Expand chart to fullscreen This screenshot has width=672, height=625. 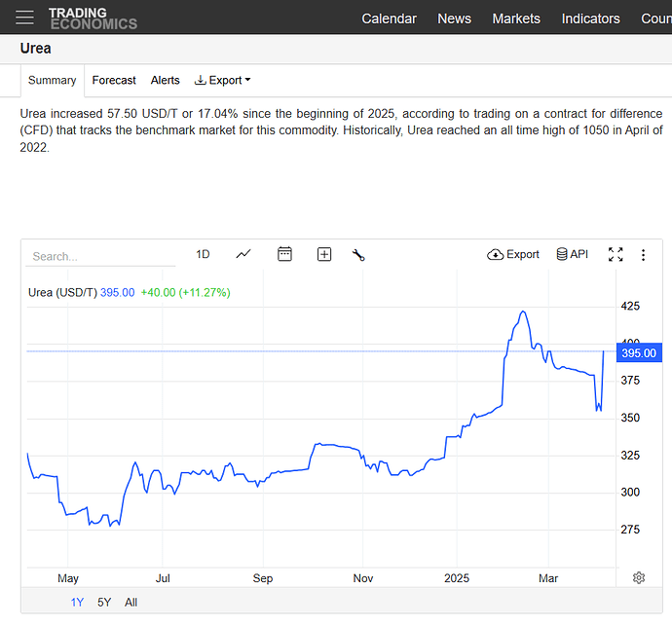pyautogui.click(x=616, y=254)
